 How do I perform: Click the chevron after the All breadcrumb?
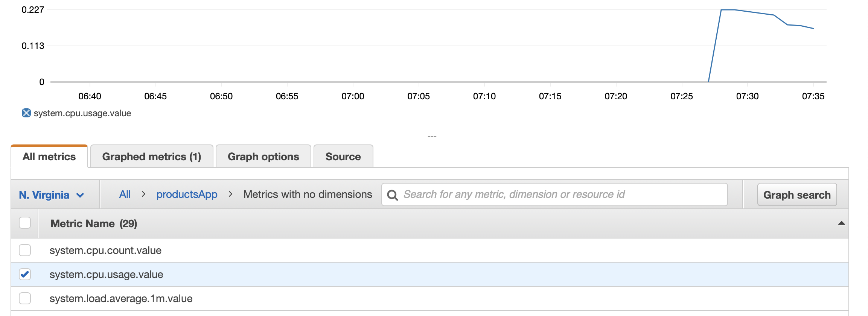(143, 194)
